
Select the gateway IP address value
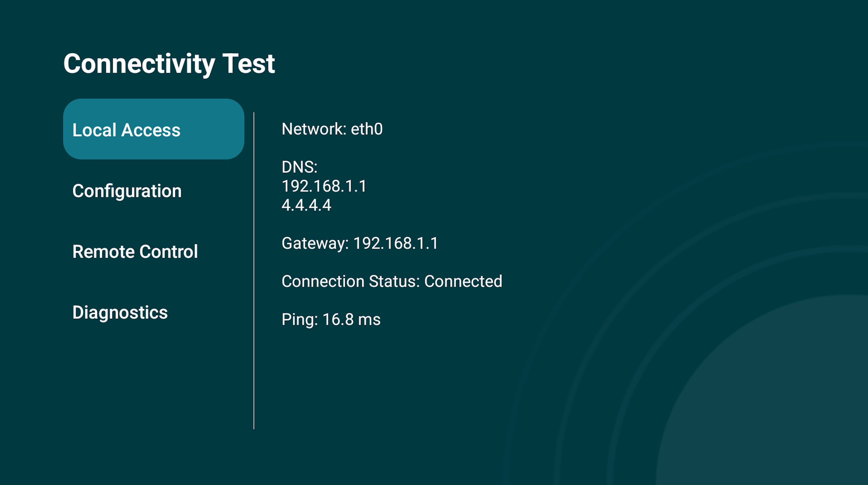click(396, 243)
